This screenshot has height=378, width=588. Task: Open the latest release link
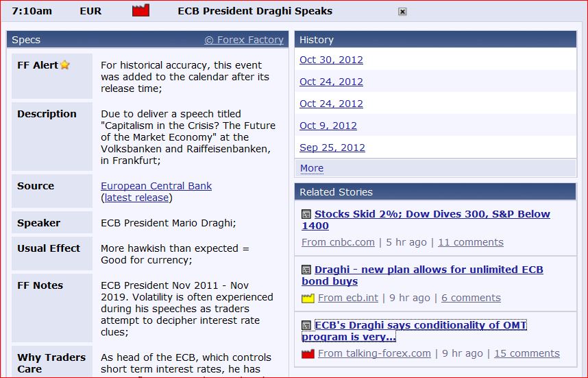[136, 198]
